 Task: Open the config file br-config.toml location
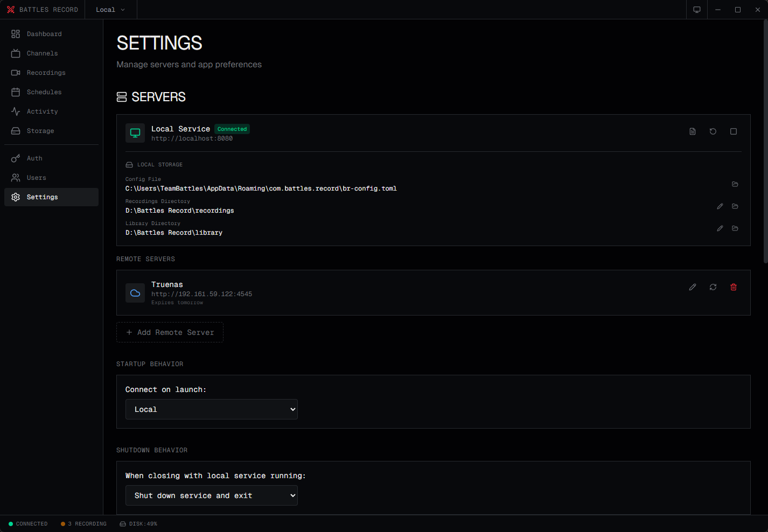pos(735,184)
